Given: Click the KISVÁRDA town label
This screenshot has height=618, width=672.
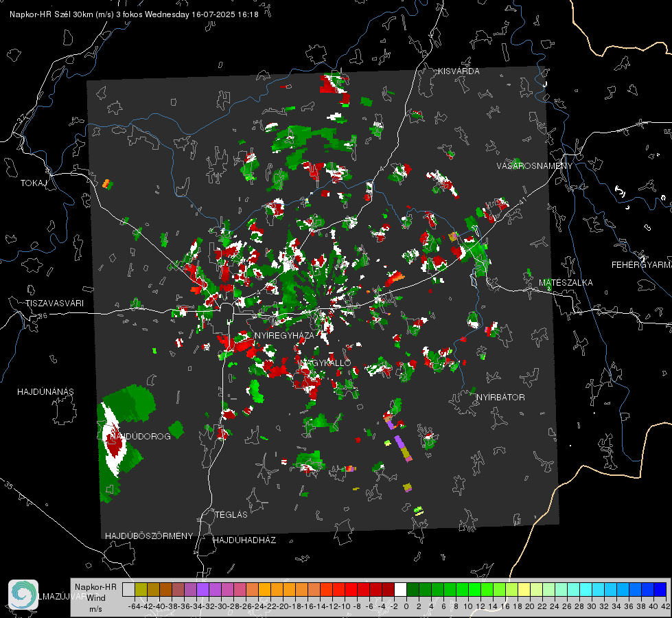Looking at the screenshot, I should click(x=459, y=71).
